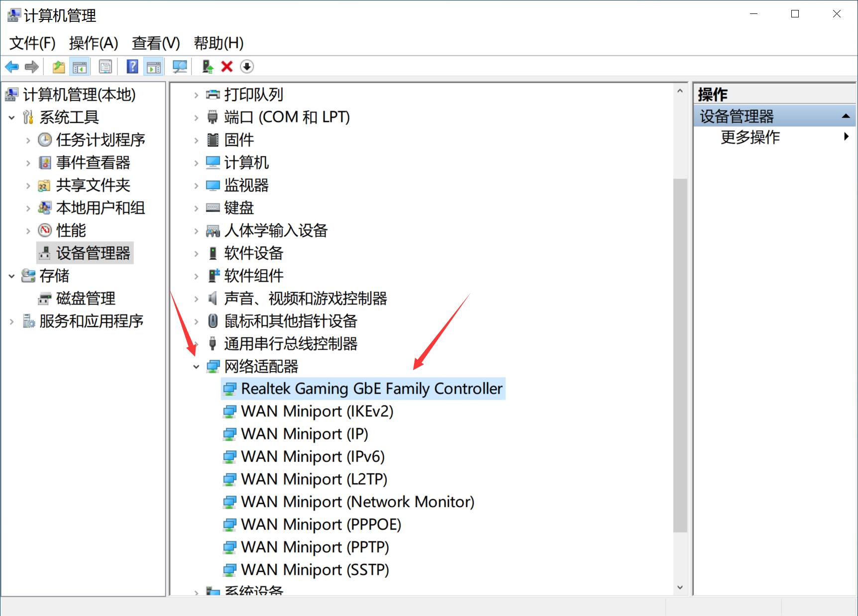Click the device list vertical scrollbar thumb

tap(680, 355)
